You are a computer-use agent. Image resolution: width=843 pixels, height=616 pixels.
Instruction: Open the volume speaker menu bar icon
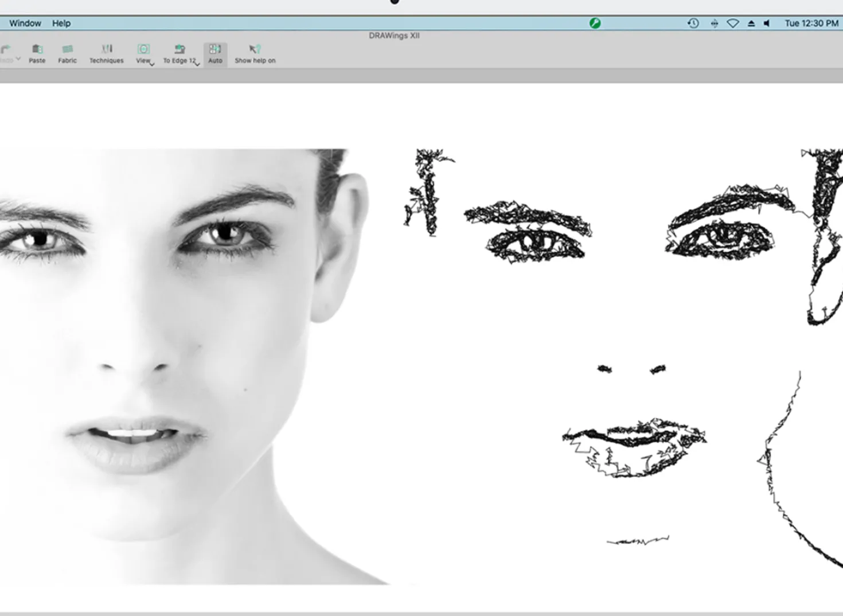click(x=767, y=24)
